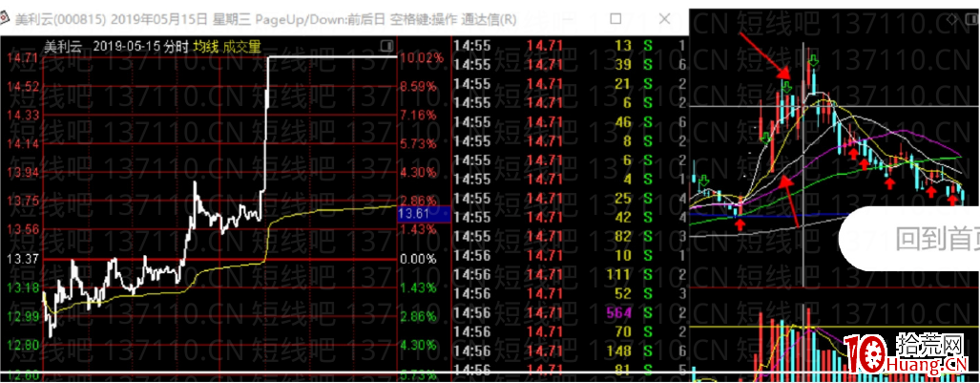Select the trade row with volume 52
The height and width of the screenshot is (383, 980).
tap(570, 293)
